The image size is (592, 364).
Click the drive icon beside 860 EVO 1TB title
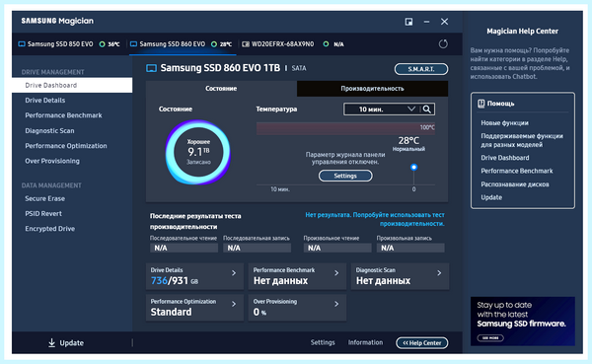(151, 68)
